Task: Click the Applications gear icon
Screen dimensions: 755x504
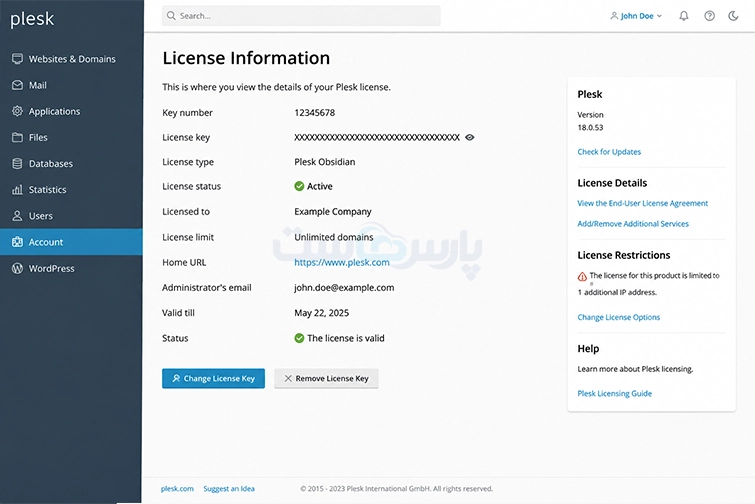Action: pyautogui.click(x=17, y=111)
